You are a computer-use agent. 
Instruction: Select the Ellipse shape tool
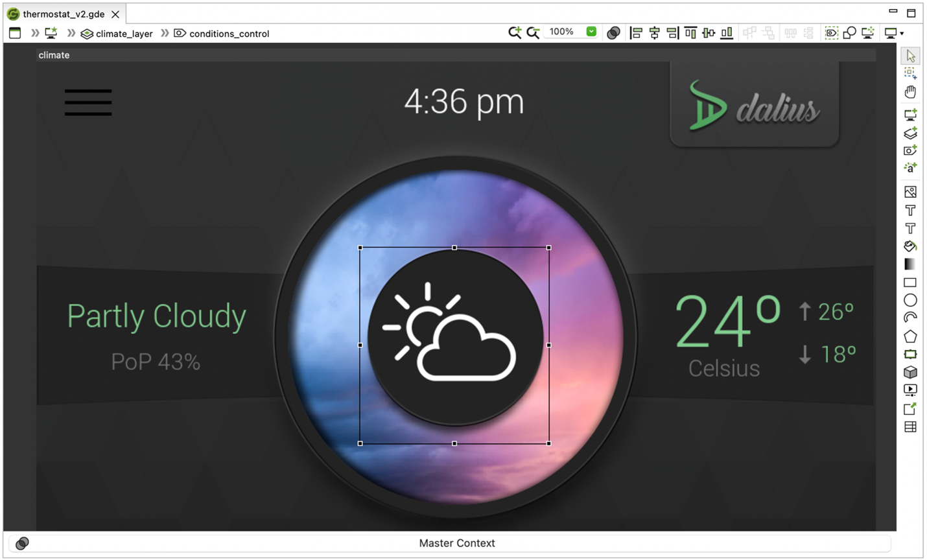[909, 300]
